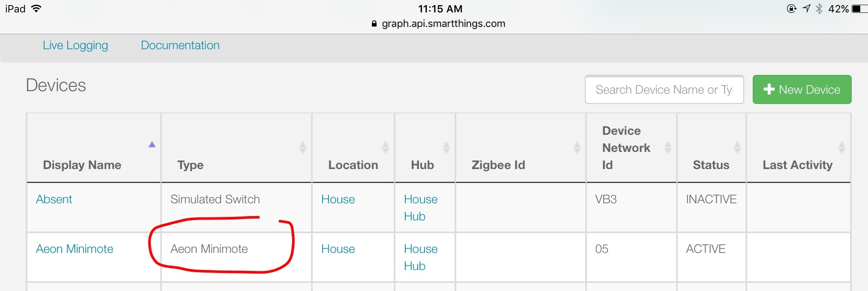Image resolution: width=868 pixels, height=291 pixels.
Task: Click the Status column sort arrows
Action: (x=737, y=148)
